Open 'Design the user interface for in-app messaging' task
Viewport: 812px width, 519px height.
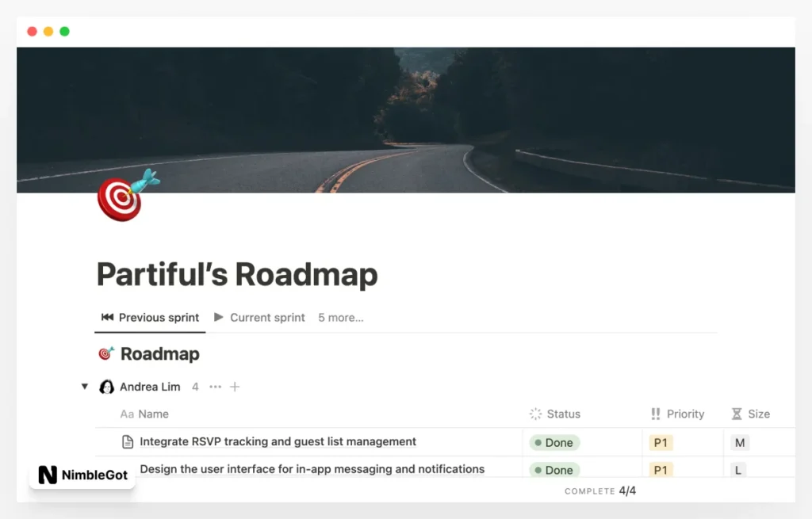[312, 469]
